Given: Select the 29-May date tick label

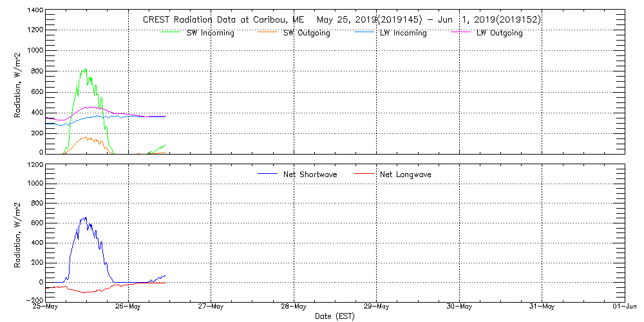Looking at the screenshot, I should point(376,307).
